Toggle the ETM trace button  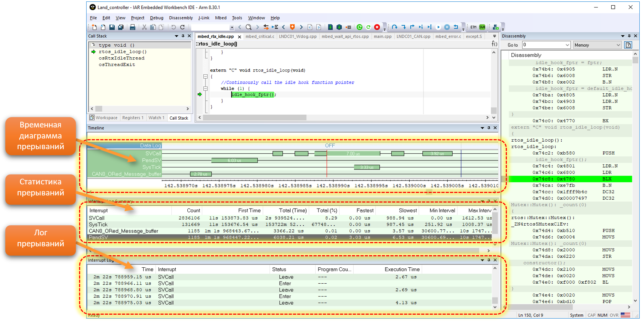pyautogui.click(x=473, y=27)
